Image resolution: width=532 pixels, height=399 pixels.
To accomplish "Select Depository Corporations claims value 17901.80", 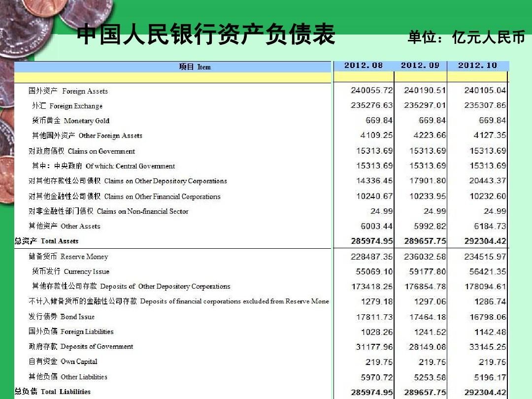I will pos(428,180).
